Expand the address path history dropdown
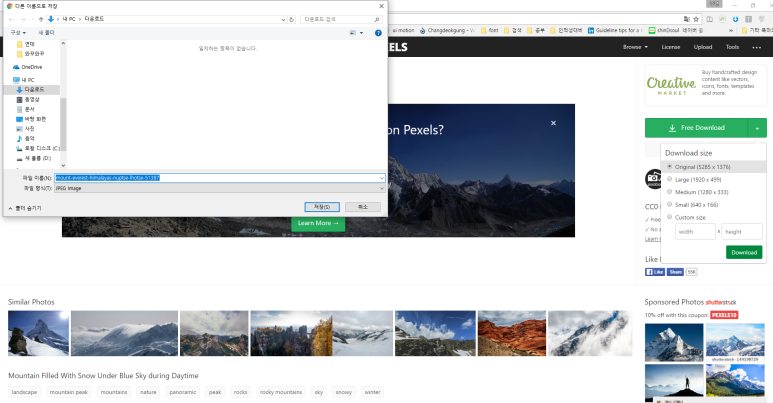 (x=283, y=19)
